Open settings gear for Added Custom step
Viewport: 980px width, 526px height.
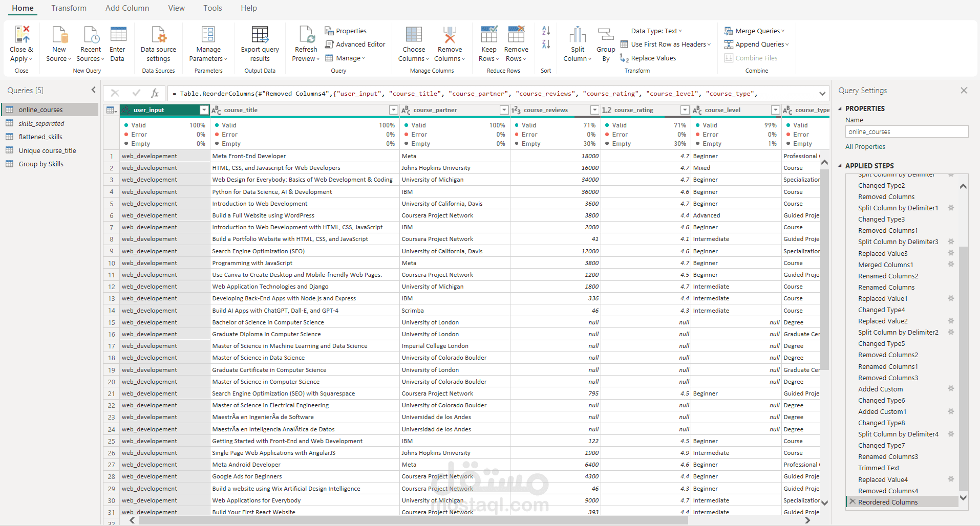pos(951,388)
